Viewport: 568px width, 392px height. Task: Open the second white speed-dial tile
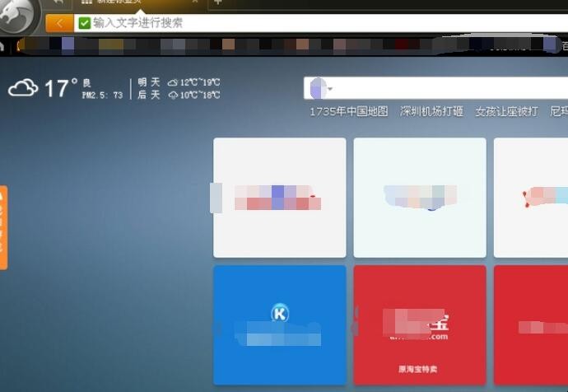click(420, 198)
